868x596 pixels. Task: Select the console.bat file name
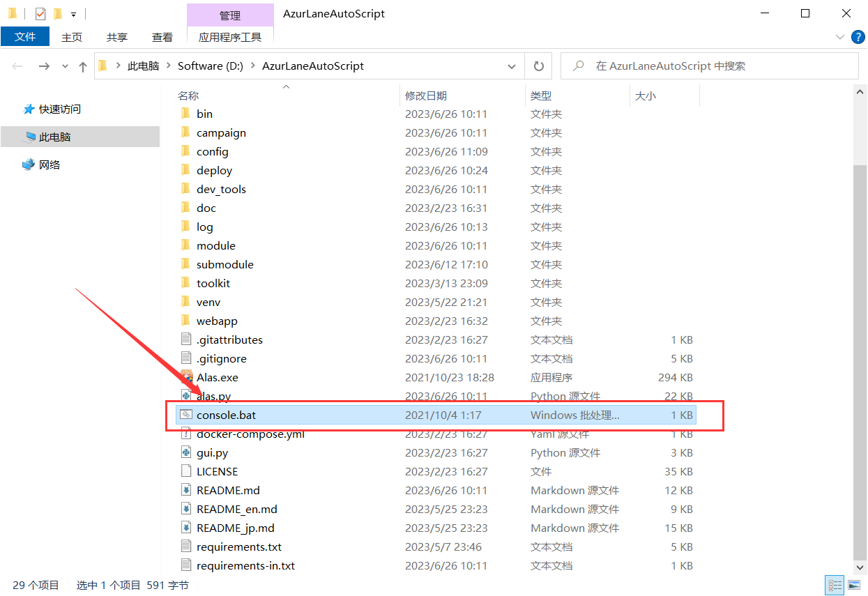(226, 415)
